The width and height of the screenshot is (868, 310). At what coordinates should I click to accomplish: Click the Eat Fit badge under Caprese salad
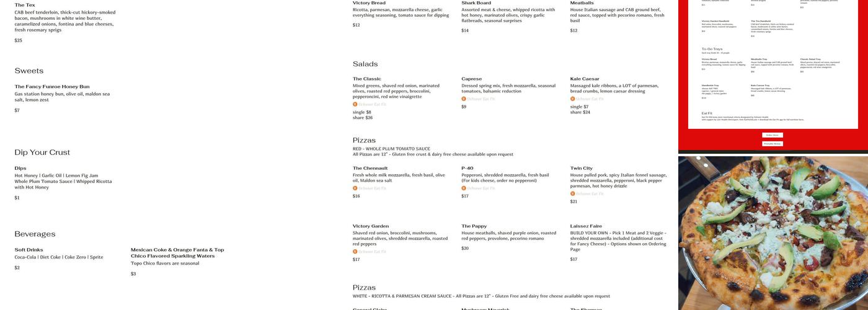[x=479, y=99]
